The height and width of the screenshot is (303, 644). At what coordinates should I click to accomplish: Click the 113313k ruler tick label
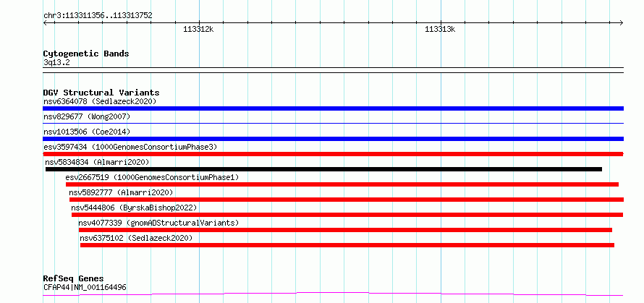pos(440,29)
